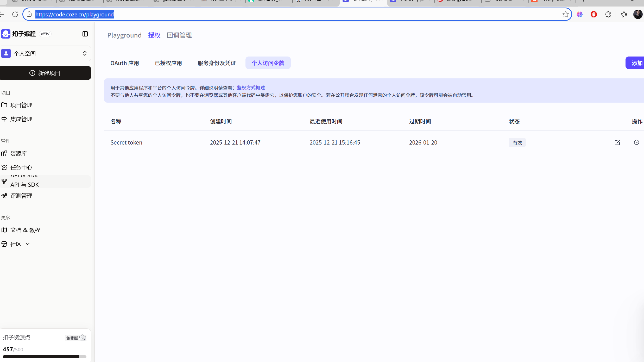Delete the Secret token entry
The image size is (644, 362).
click(636, 142)
